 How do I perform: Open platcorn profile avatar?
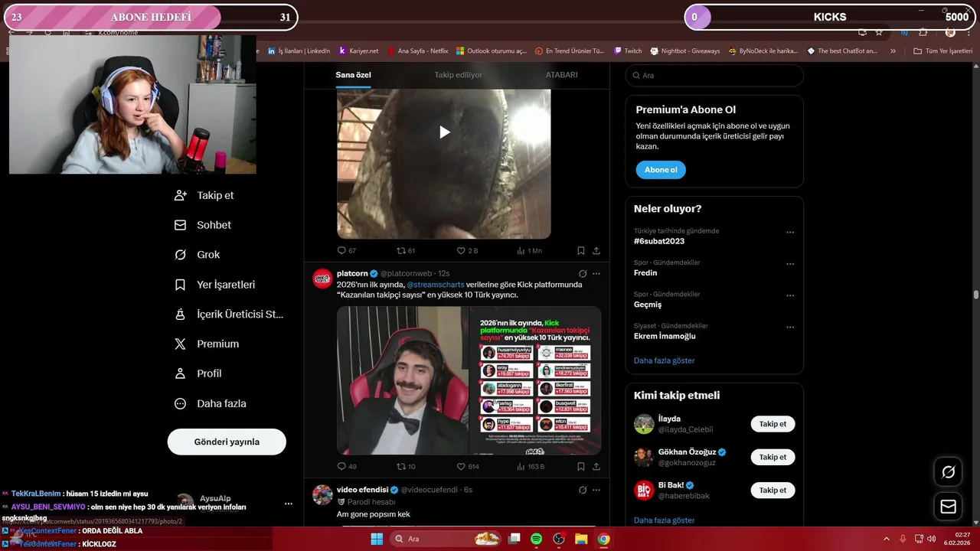(x=322, y=279)
